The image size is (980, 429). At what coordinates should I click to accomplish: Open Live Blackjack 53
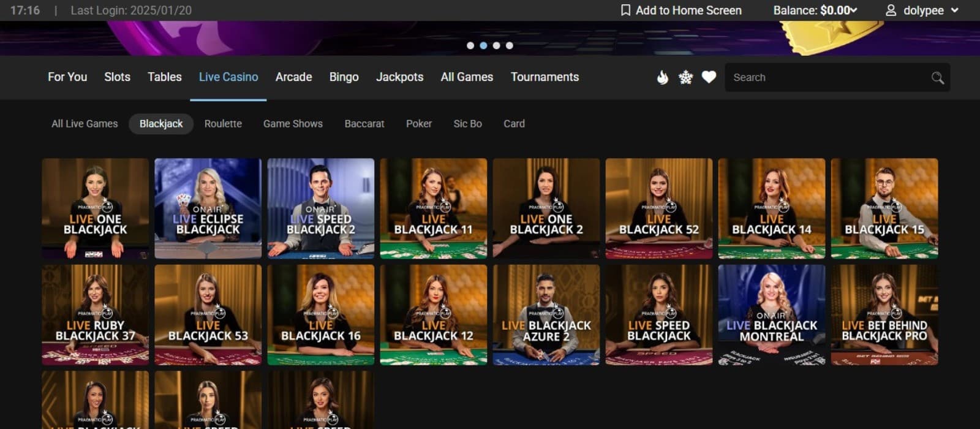[208, 315]
